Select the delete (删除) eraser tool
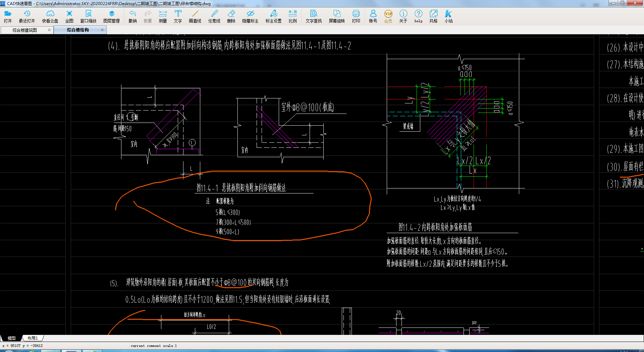644x352 pixels. coord(231,16)
